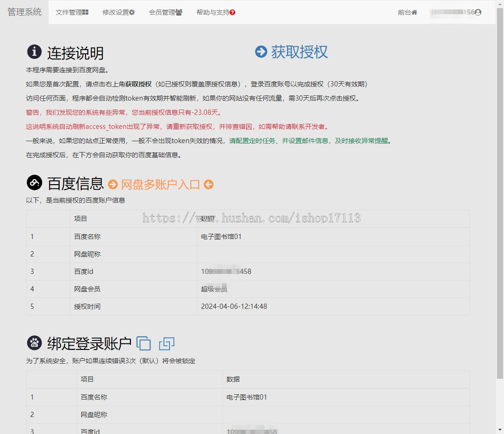Click the info icon beside 连接说明
The width and height of the screenshot is (504, 434).
click(34, 52)
